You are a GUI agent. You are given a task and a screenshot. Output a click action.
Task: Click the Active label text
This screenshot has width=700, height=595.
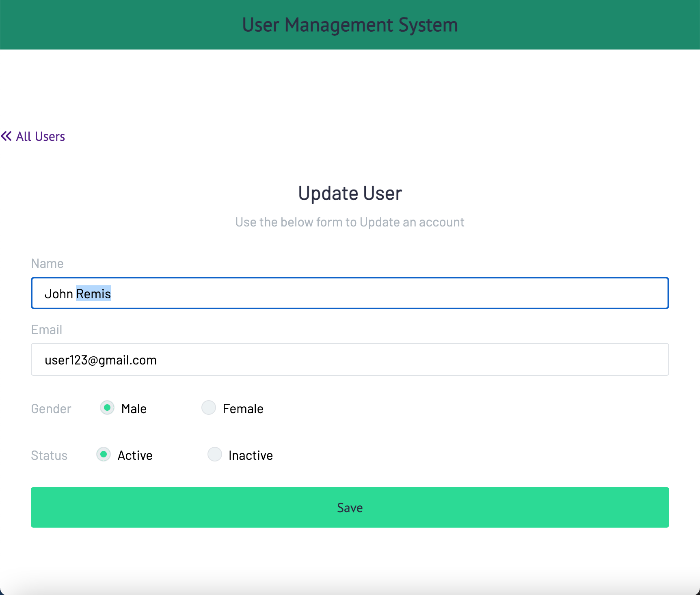click(x=135, y=455)
